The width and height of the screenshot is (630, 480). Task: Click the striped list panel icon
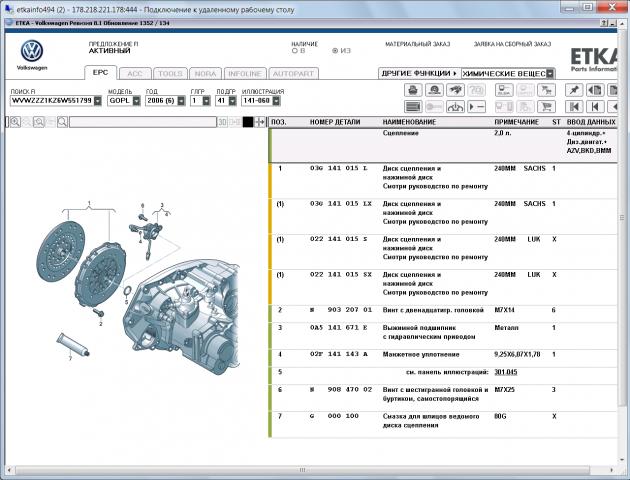[x=413, y=106]
